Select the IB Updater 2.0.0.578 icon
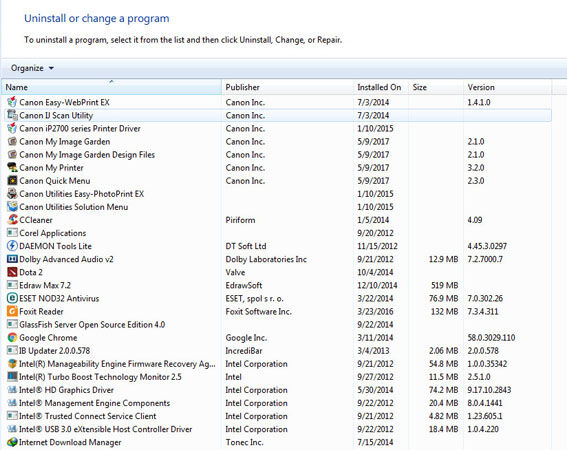This screenshot has height=450, width=567. 12,351
